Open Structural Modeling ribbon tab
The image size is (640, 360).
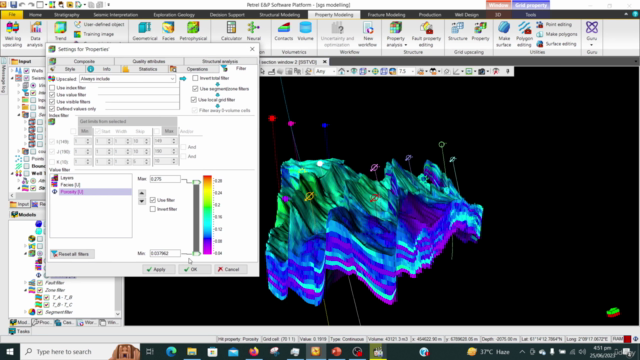tap(280, 15)
